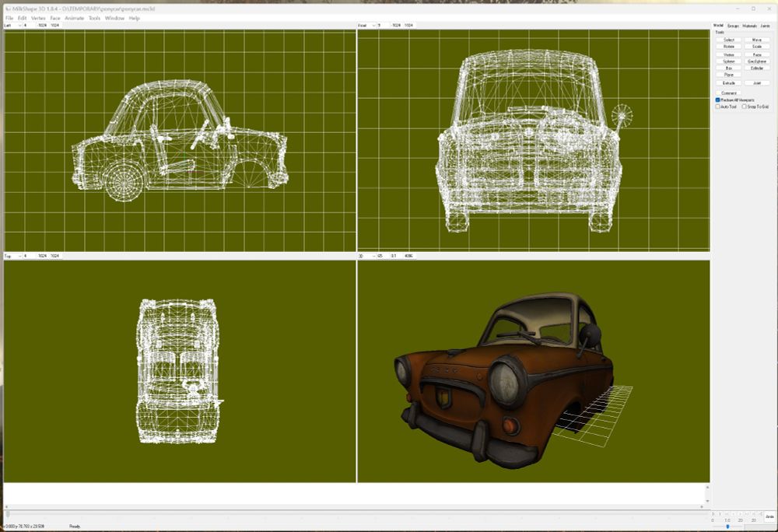The height and width of the screenshot is (532, 778).
Task: Click the Comment button
Action: pyautogui.click(x=729, y=93)
